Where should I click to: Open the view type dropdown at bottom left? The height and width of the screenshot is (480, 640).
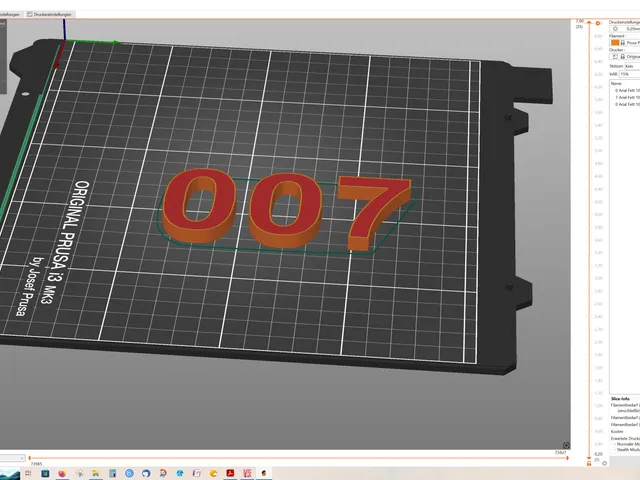[x=12, y=458]
